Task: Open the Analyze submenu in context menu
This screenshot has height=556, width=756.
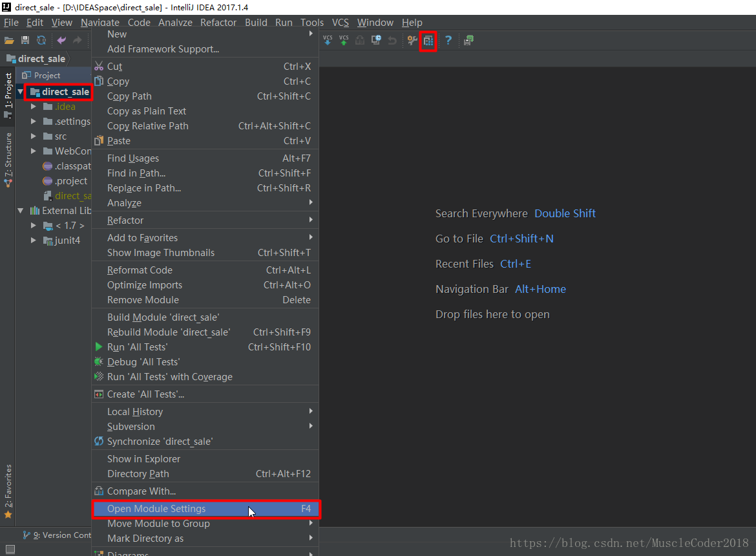Action: [x=205, y=203]
